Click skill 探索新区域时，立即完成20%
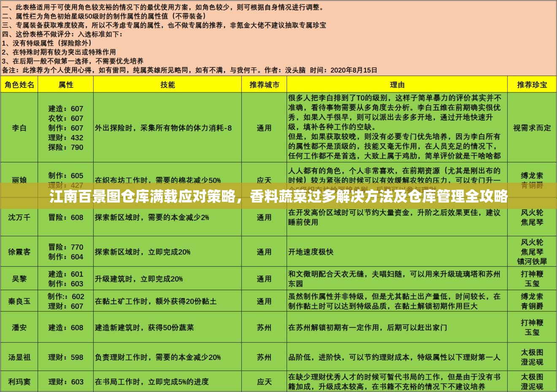 point(143,252)
